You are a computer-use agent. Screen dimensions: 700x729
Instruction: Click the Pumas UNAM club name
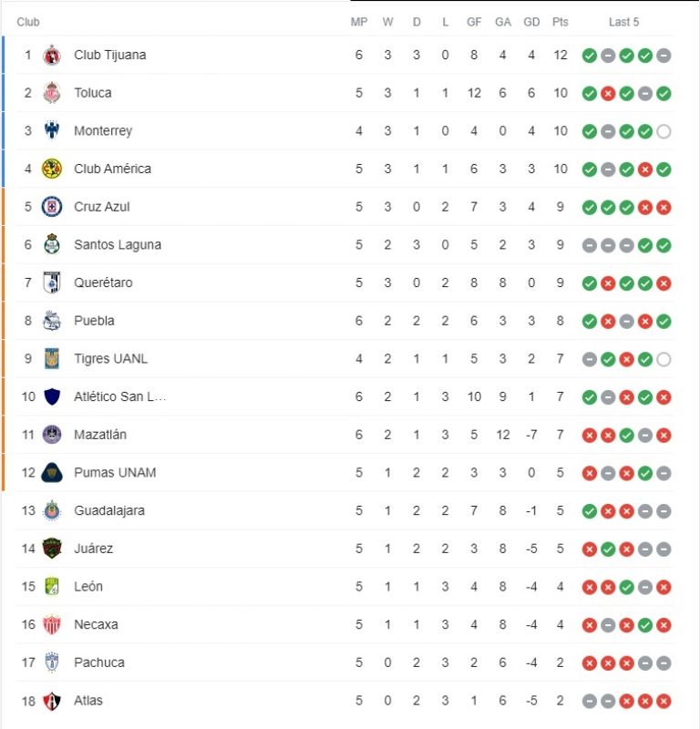115,473
